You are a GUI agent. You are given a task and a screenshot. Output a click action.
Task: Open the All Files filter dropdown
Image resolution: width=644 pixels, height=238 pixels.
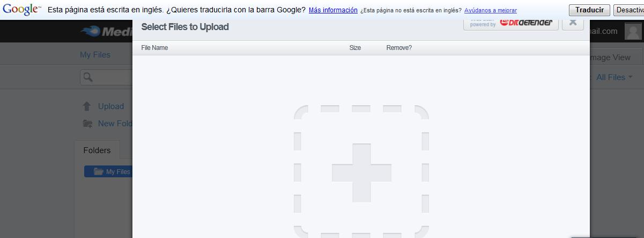[x=614, y=77]
